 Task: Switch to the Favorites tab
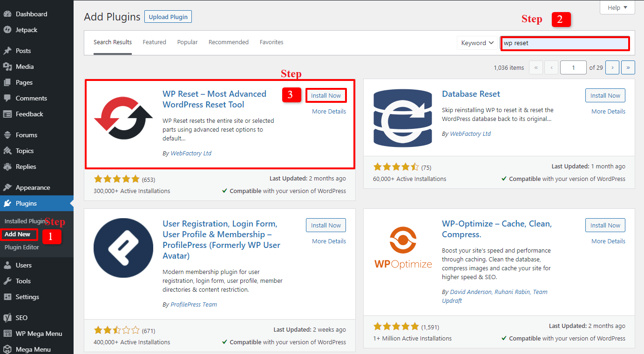tap(271, 42)
